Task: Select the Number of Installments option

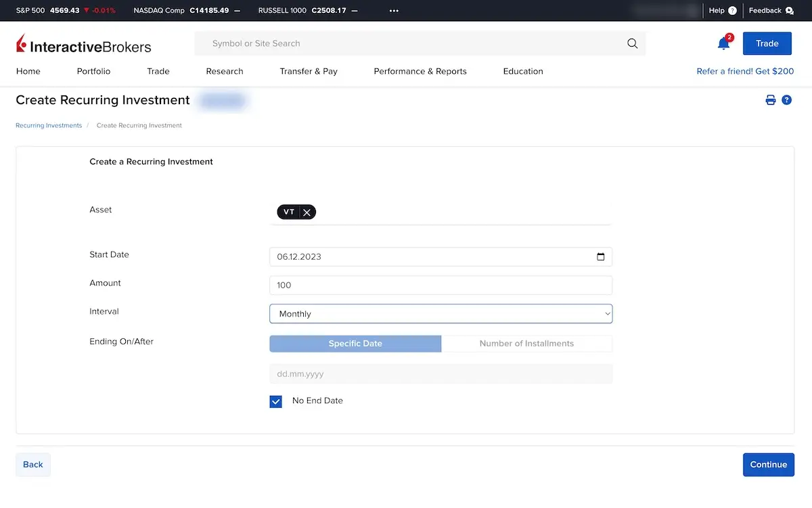Action: click(x=526, y=344)
